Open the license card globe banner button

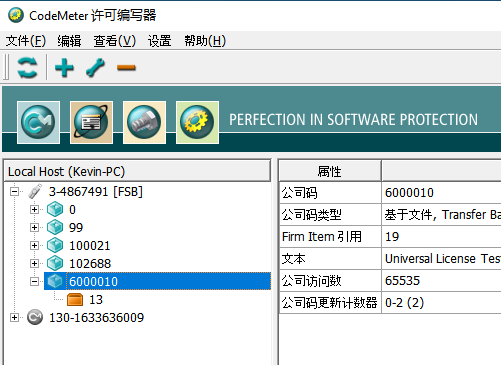91,122
